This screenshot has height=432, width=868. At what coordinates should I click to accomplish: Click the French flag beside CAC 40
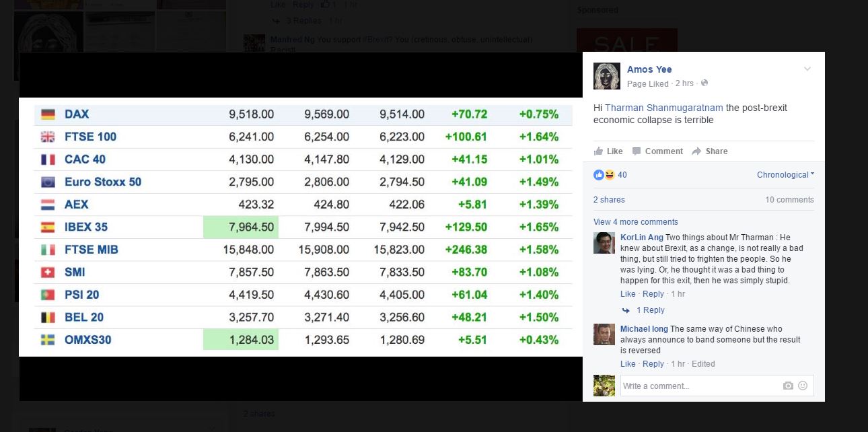(48, 159)
